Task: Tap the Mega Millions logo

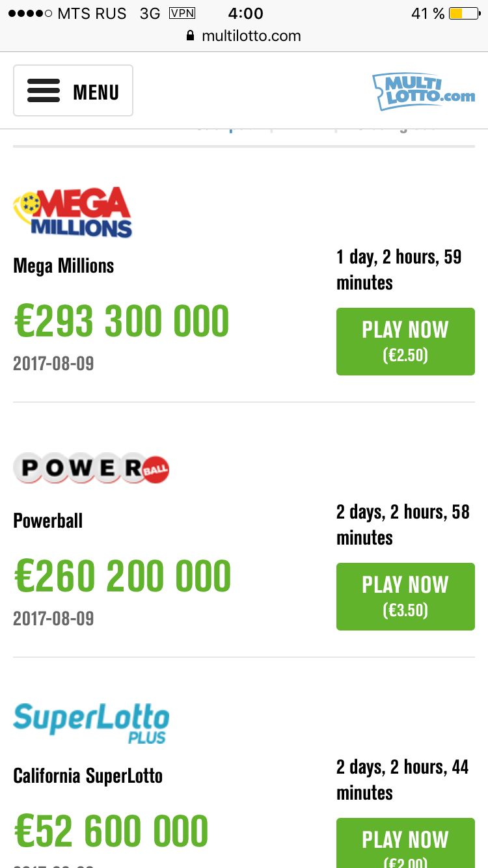Action: [x=73, y=212]
